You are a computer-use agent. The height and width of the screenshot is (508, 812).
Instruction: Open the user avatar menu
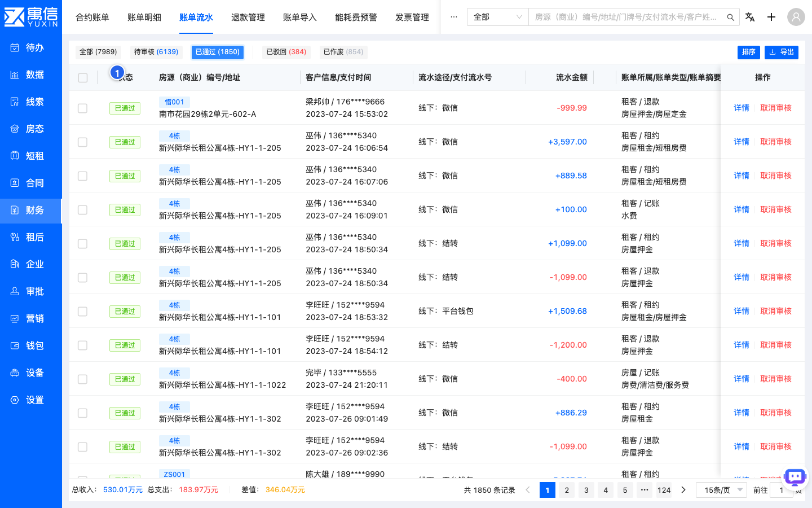(796, 17)
